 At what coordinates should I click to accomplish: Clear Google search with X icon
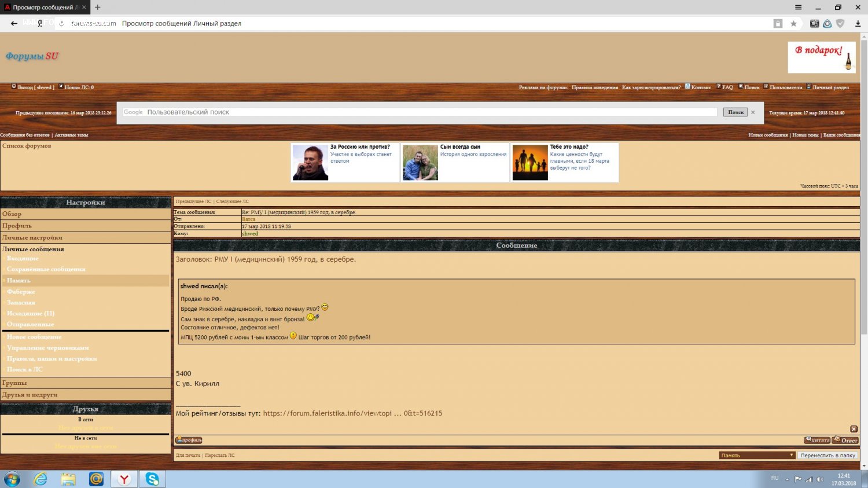tap(753, 112)
